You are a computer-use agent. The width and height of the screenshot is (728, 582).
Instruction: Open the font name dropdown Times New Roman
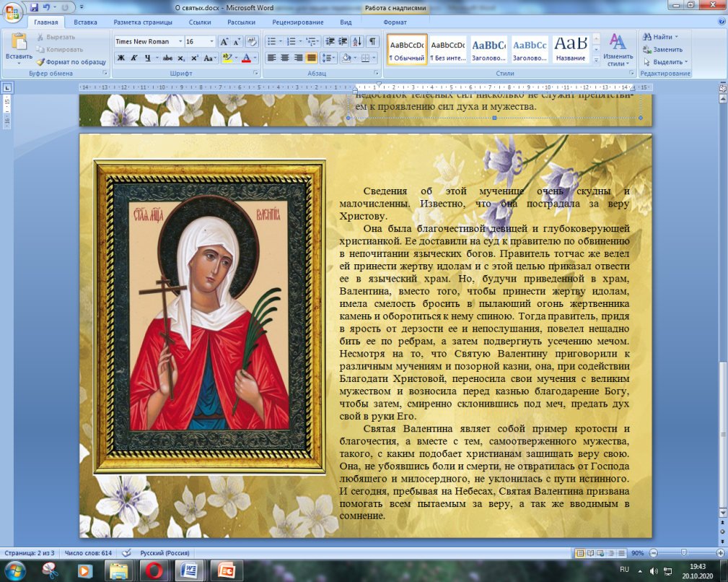(x=146, y=42)
